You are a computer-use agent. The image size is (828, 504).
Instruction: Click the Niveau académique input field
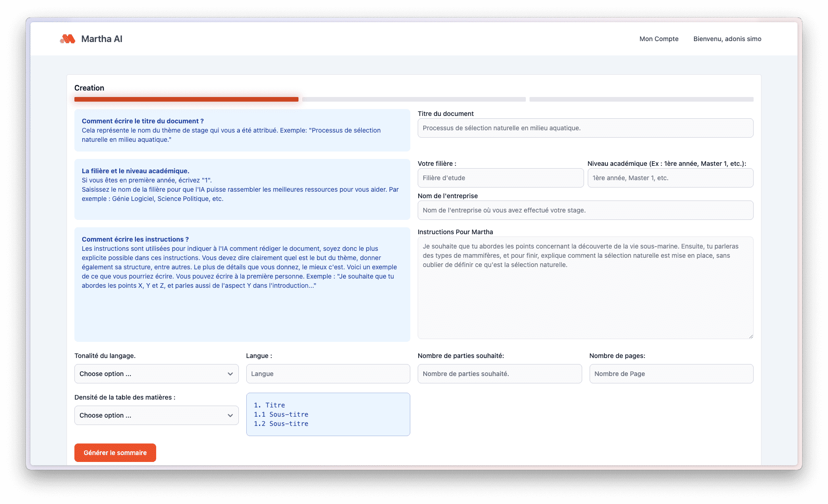coord(670,178)
